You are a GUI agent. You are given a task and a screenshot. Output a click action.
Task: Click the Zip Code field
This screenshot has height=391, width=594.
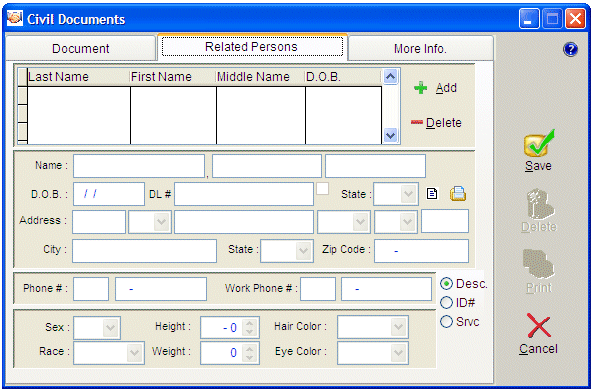421,250
